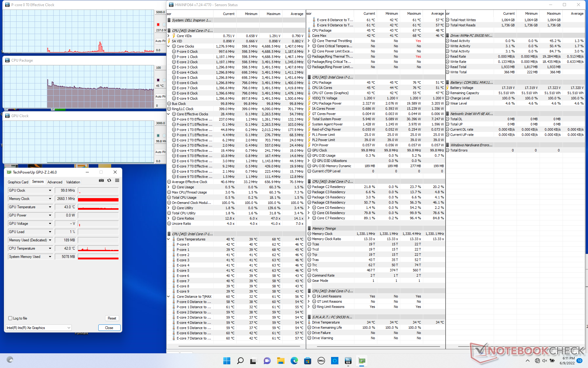This screenshot has height=368, width=588.
Task: Open Dell app on taskbar
Action: (321, 361)
